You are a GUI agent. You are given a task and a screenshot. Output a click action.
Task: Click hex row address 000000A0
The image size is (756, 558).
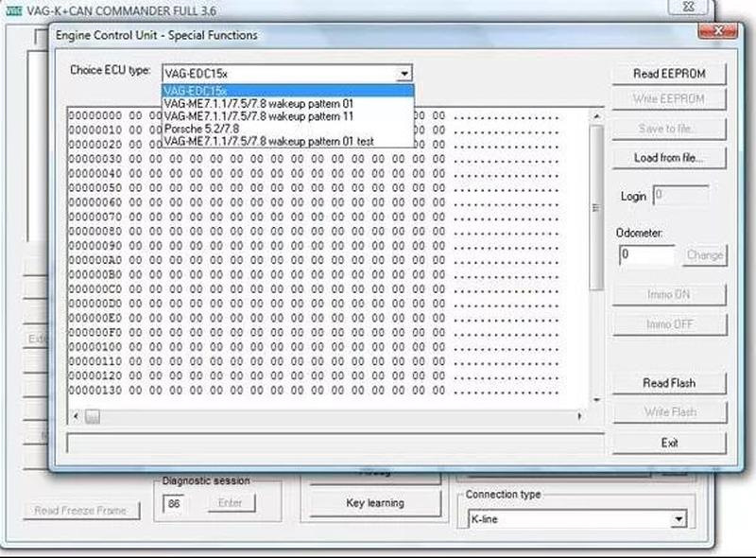(x=95, y=260)
